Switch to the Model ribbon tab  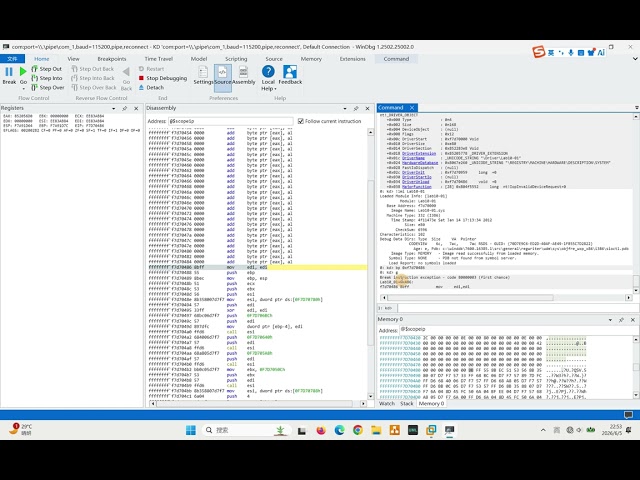tap(199, 59)
